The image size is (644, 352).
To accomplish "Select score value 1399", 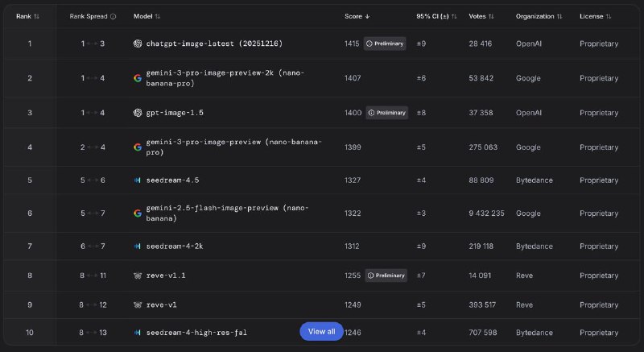I will pos(353,147).
